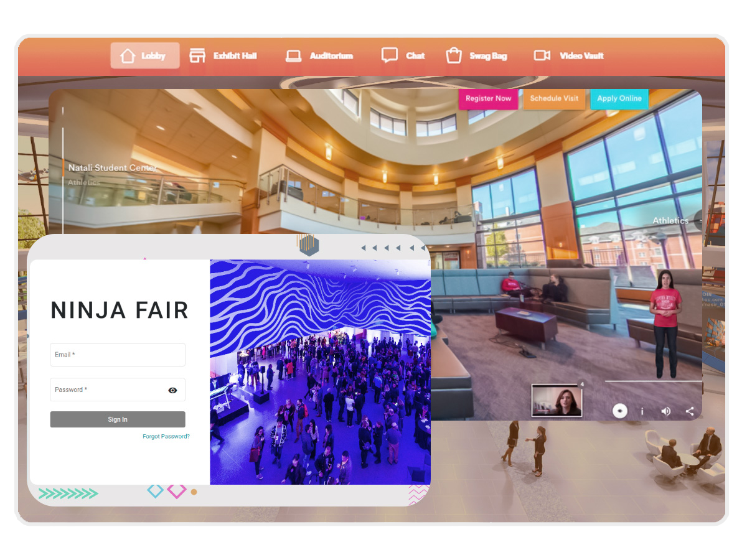The height and width of the screenshot is (560, 747).
Task: Click a left chevron above the login panel
Action: click(x=363, y=247)
